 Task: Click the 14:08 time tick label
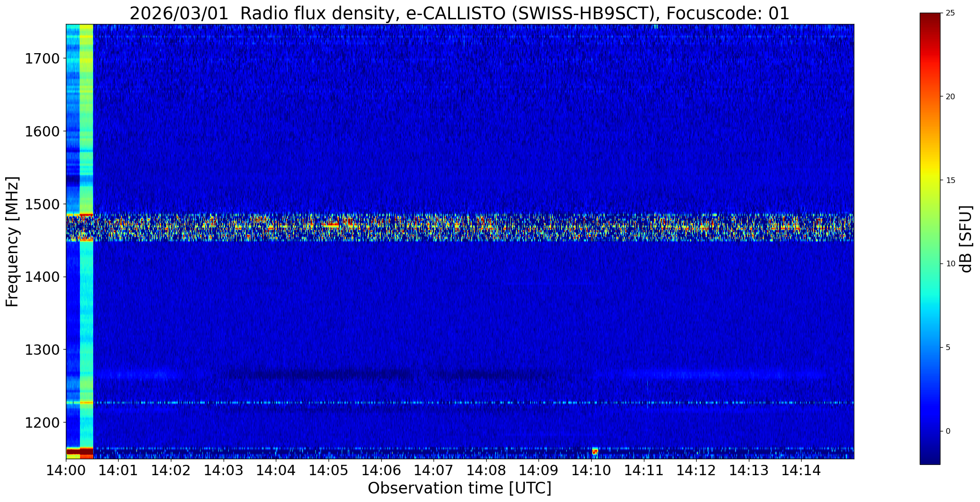tap(486, 470)
